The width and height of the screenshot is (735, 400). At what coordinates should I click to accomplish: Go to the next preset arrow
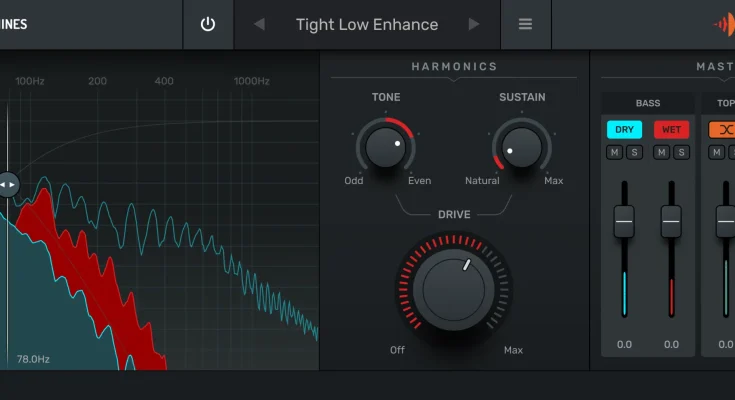click(474, 25)
